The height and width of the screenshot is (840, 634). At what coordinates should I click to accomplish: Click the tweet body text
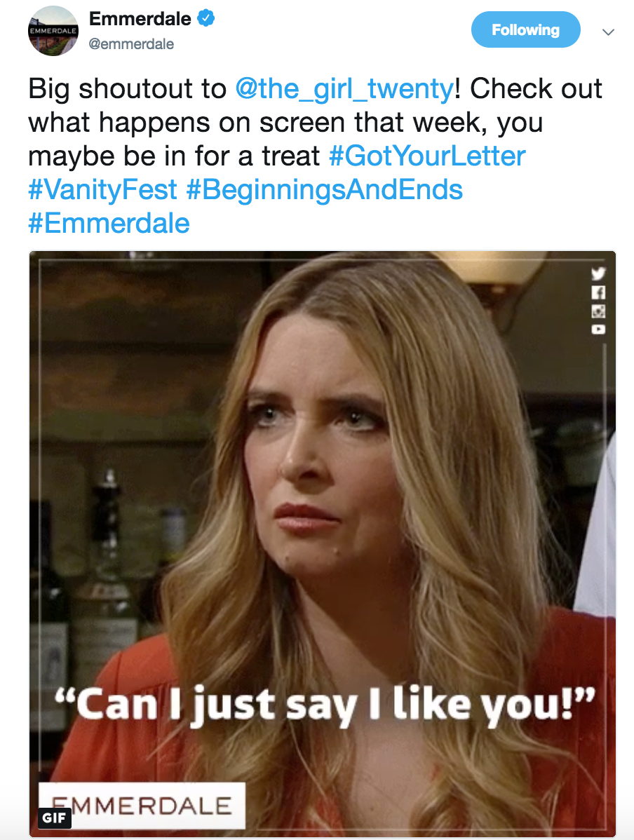(316, 156)
